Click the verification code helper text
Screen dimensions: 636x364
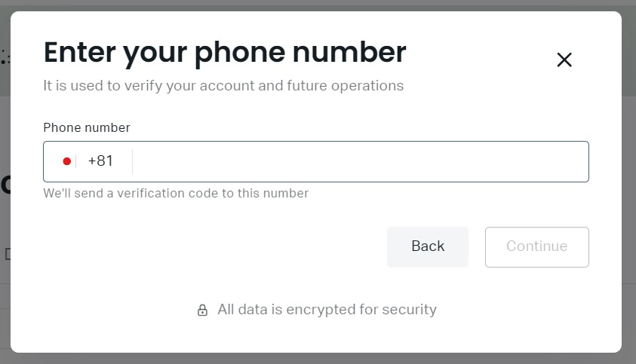point(176,193)
